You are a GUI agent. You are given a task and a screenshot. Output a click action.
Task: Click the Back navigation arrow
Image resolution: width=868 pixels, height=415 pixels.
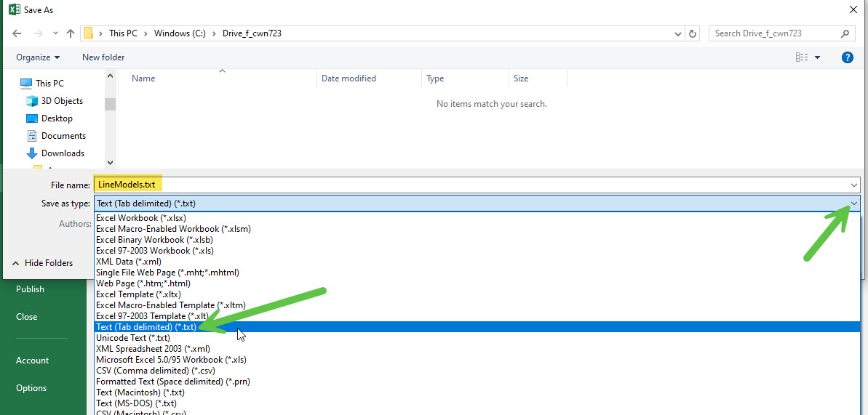pyautogui.click(x=18, y=33)
